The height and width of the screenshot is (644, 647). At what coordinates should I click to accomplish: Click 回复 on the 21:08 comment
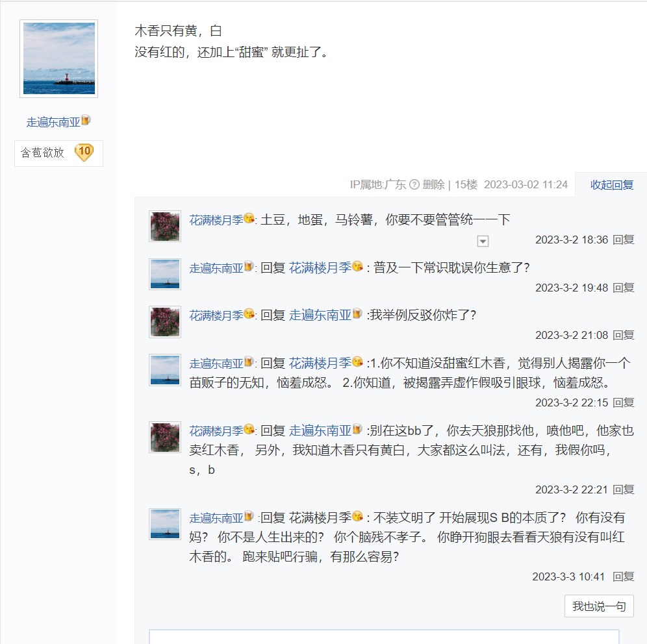pos(624,335)
